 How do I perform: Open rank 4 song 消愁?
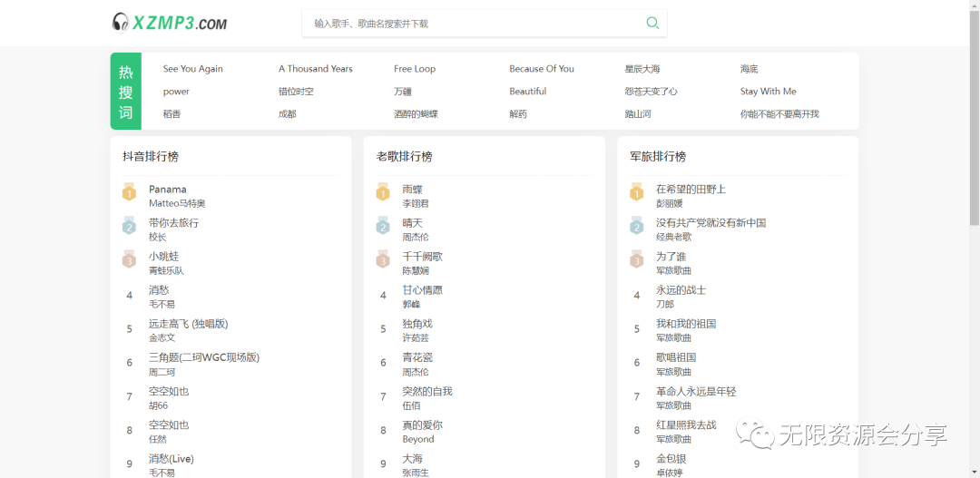click(159, 290)
